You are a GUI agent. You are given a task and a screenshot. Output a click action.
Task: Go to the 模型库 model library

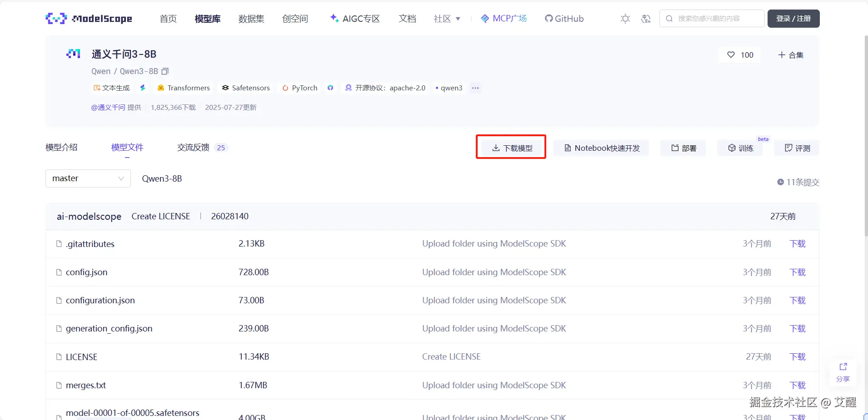(x=208, y=19)
